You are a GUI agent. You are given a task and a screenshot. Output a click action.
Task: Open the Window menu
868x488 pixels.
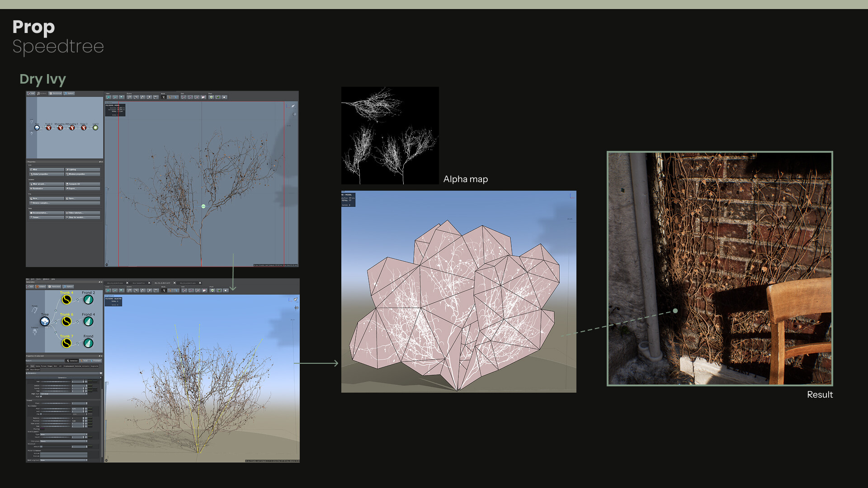[46, 279]
